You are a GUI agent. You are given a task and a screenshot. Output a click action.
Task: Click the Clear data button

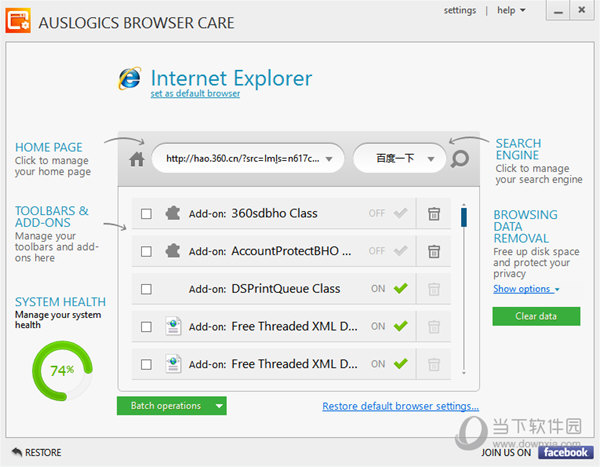click(x=536, y=316)
